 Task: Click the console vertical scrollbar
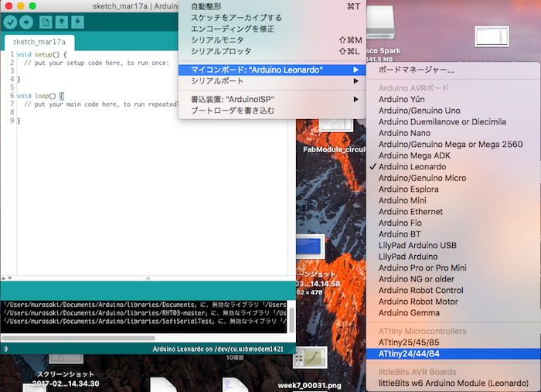(x=292, y=320)
